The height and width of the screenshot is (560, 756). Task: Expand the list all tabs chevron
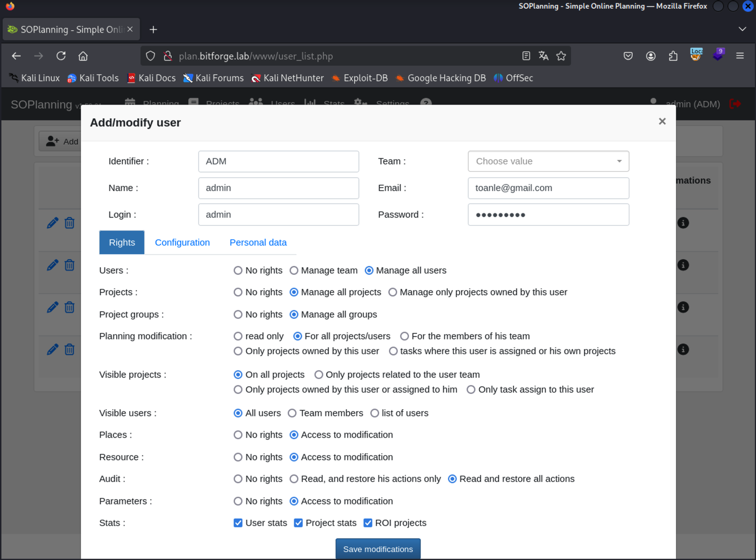click(x=742, y=29)
